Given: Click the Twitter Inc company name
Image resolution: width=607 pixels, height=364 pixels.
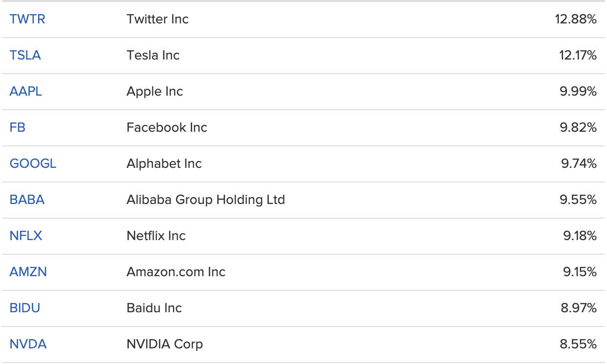Looking at the screenshot, I should pos(158,20).
